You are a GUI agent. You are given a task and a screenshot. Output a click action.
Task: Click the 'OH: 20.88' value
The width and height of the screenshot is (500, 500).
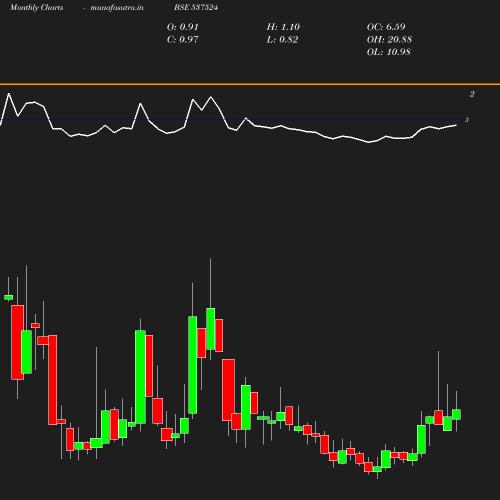coord(389,40)
